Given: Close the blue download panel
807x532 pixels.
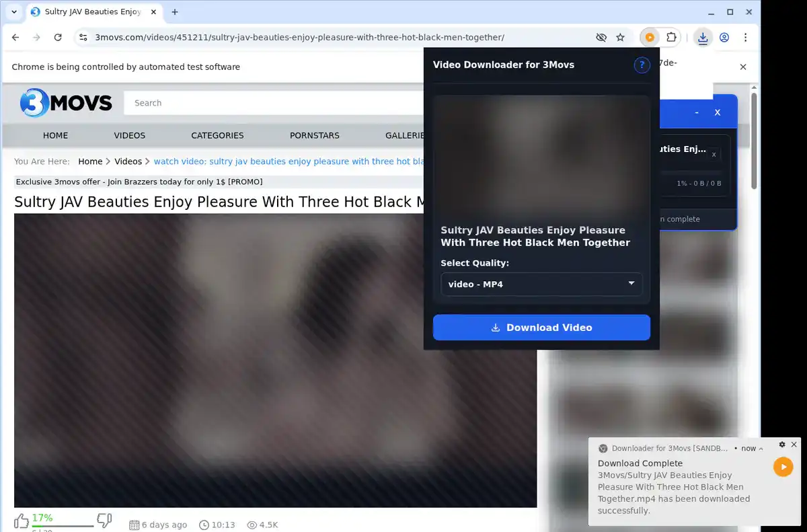Looking at the screenshot, I should (718, 112).
